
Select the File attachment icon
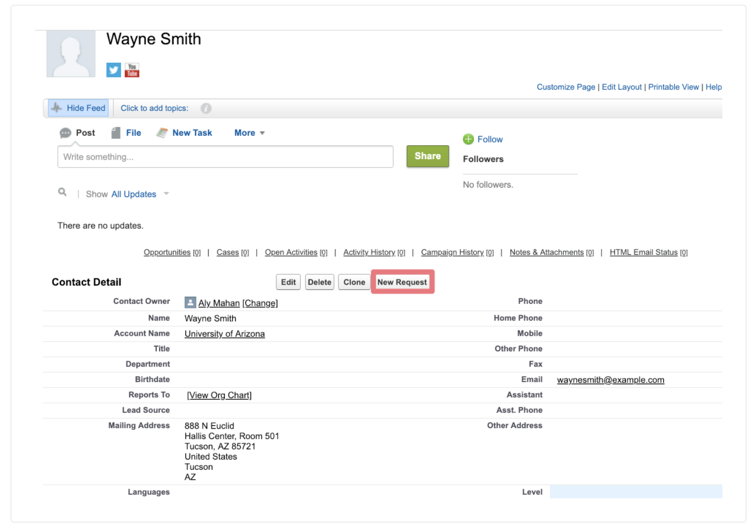coord(116,133)
